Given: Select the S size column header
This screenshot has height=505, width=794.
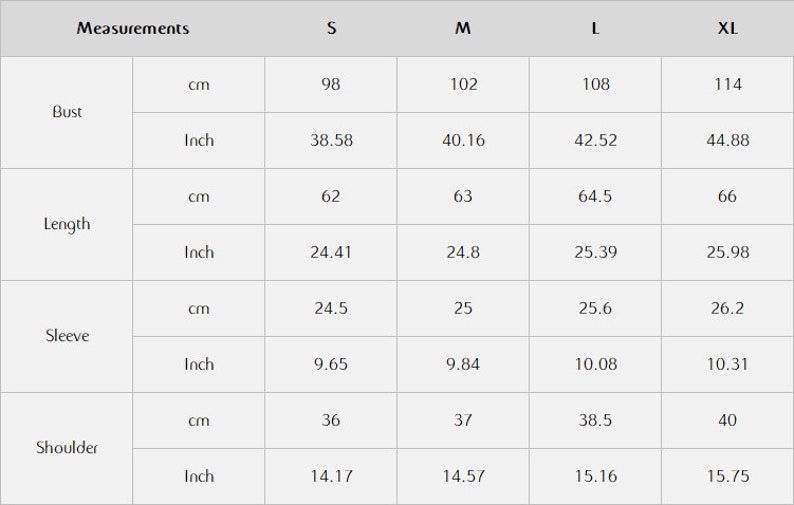Looking at the screenshot, I should [331, 28].
